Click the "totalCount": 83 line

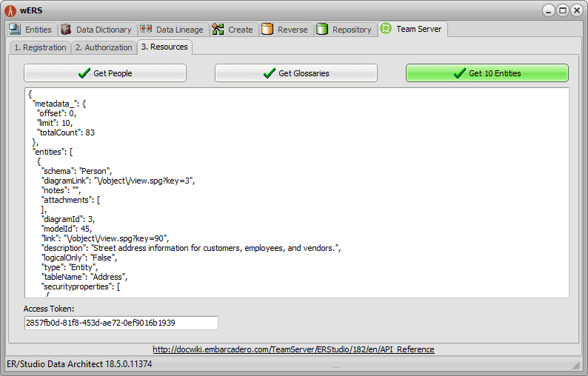[66, 132]
